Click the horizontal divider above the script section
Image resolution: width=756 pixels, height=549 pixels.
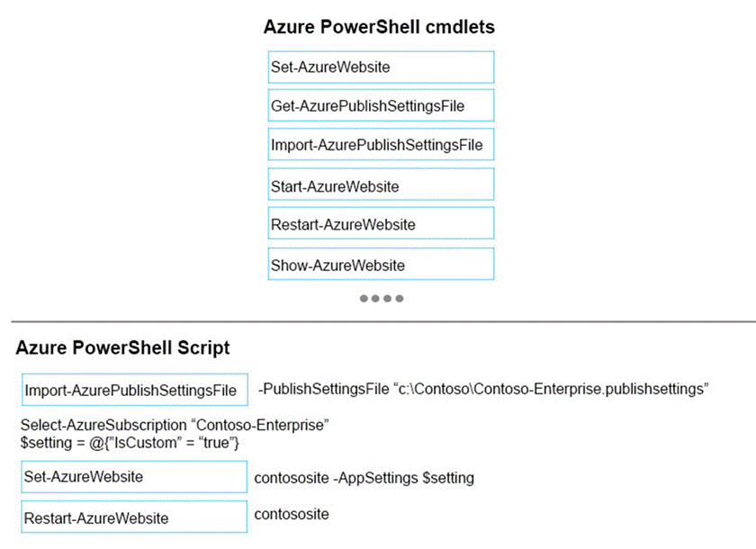click(378, 321)
